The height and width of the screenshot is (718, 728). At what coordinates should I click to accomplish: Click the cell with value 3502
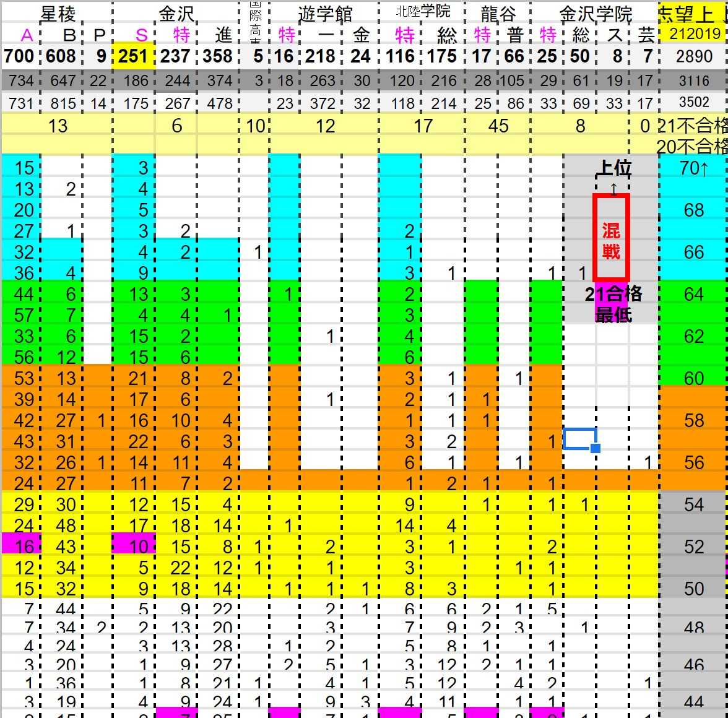click(x=693, y=102)
